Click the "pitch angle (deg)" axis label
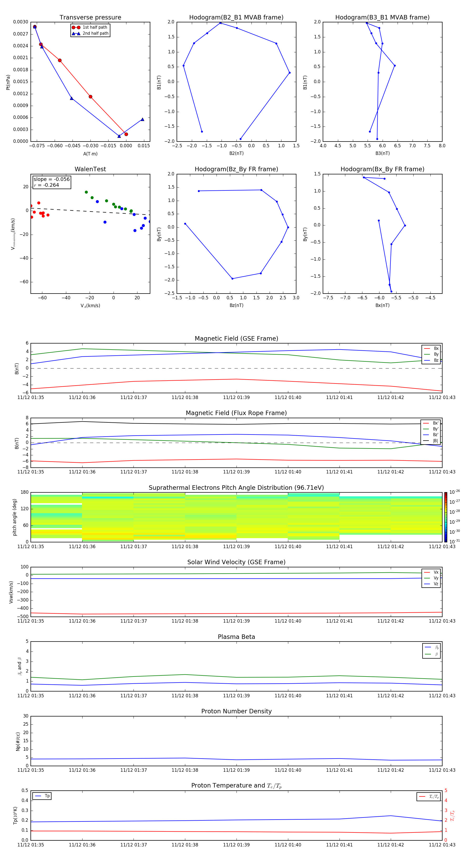Screen dimensions: 473x868 pos(14,517)
